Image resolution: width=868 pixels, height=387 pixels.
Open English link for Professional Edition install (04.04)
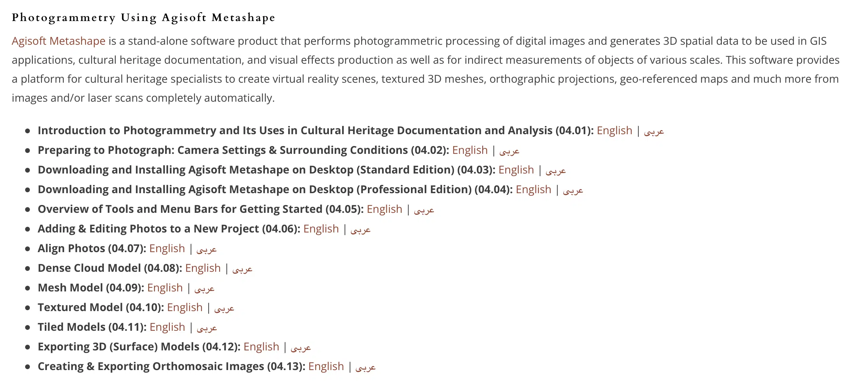[x=533, y=190]
